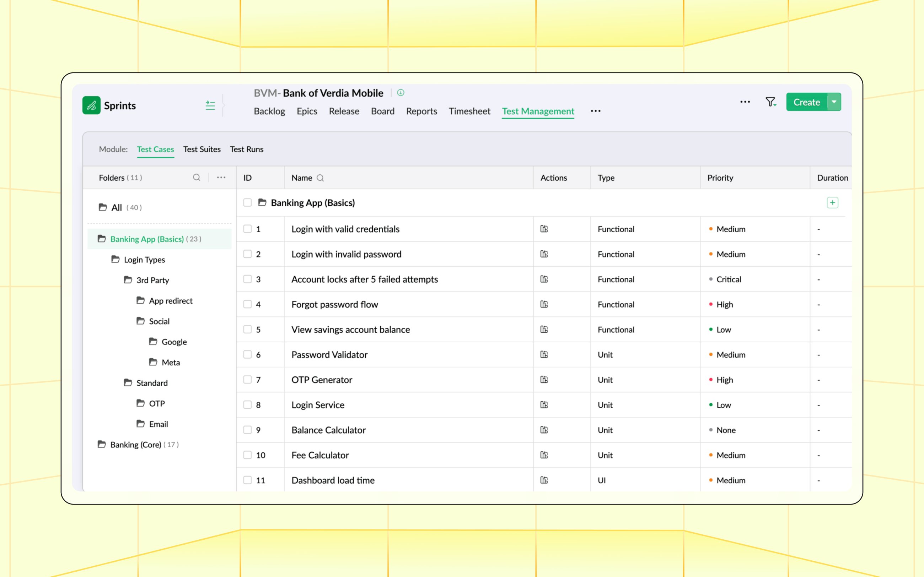Switch to the Test Suites module tab
The height and width of the screenshot is (577, 924).
click(202, 149)
